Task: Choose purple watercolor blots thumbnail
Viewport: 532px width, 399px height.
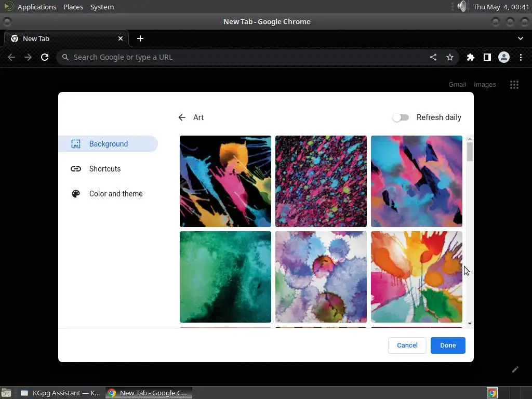Action: 321,277
